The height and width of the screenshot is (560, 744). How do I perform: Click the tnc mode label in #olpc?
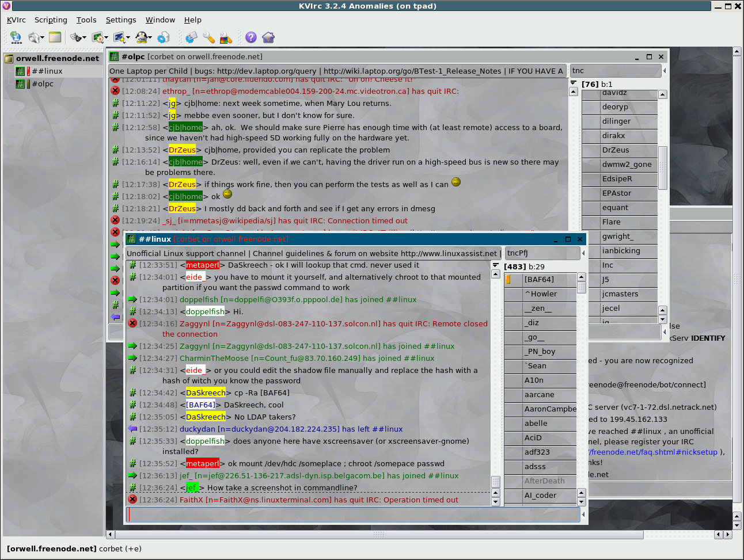[x=616, y=71]
